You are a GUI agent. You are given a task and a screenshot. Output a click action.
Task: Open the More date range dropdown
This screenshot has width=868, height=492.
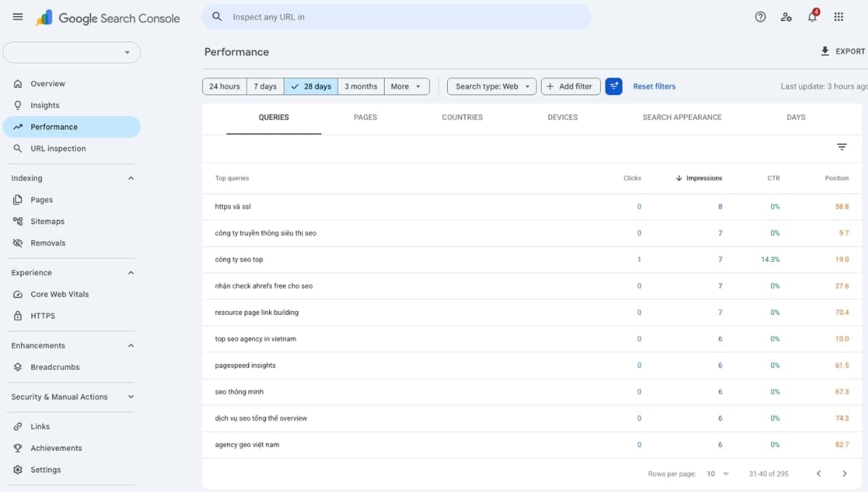click(407, 86)
